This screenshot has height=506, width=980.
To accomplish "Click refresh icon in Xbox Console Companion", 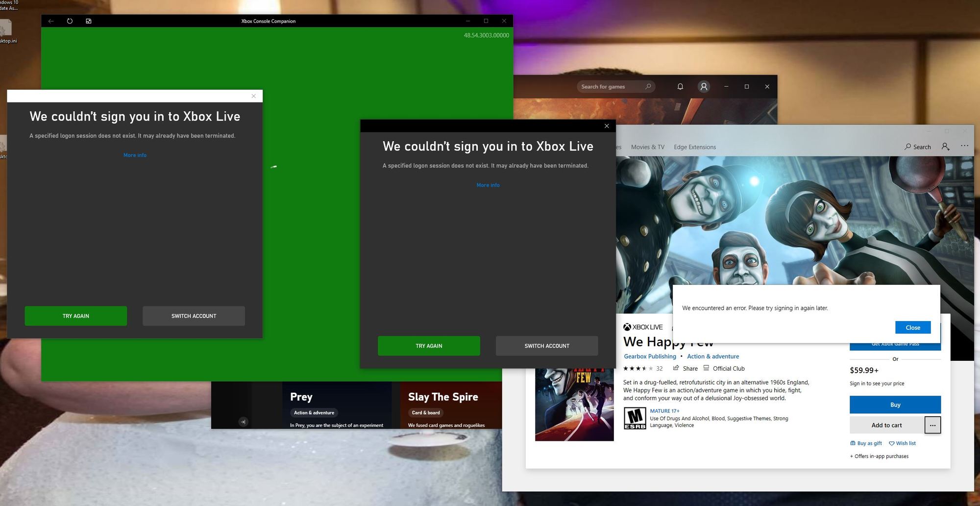I will [x=70, y=21].
